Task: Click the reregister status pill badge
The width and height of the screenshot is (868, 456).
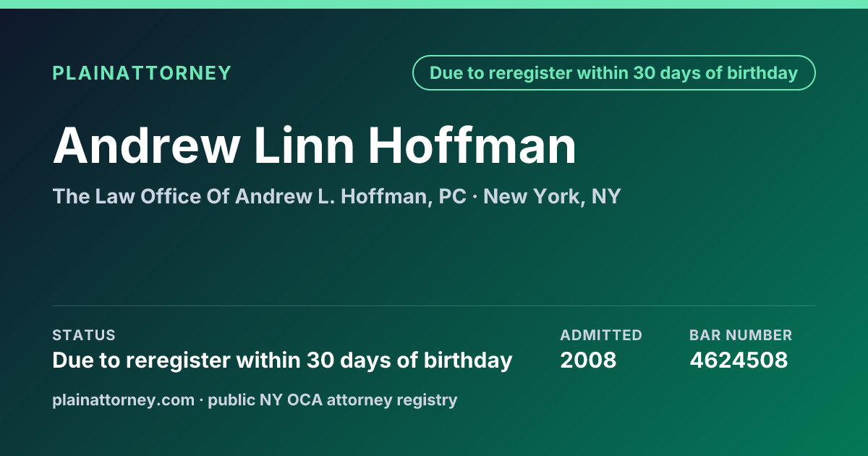Action: pos(613,73)
